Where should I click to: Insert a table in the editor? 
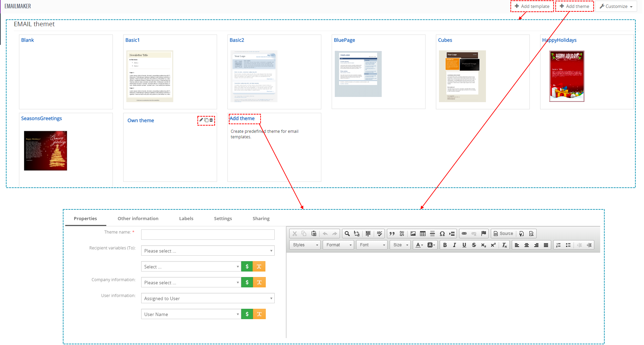[x=422, y=234]
